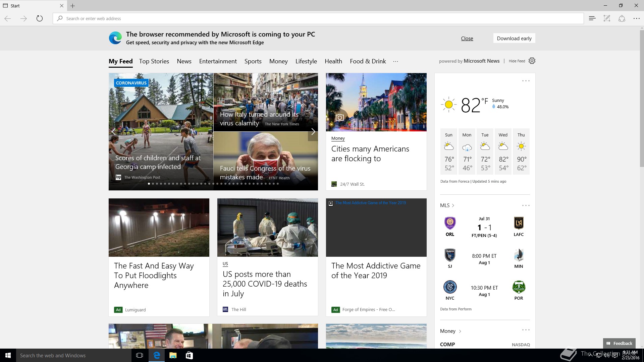Expand the MLS section chevron
This screenshot has height=362, width=644.
pyautogui.click(x=453, y=205)
